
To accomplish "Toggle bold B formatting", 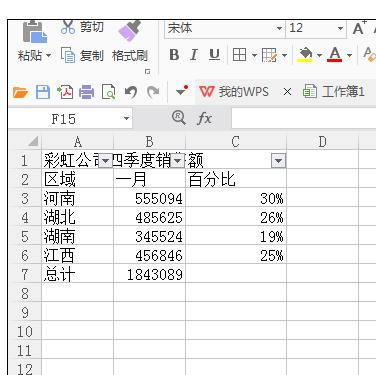I will pyautogui.click(x=174, y=55).
